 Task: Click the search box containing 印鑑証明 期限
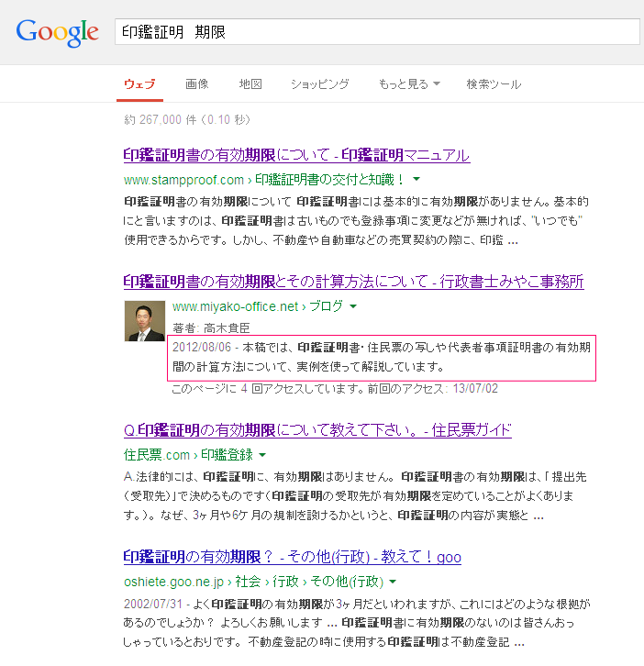[376, 31]
